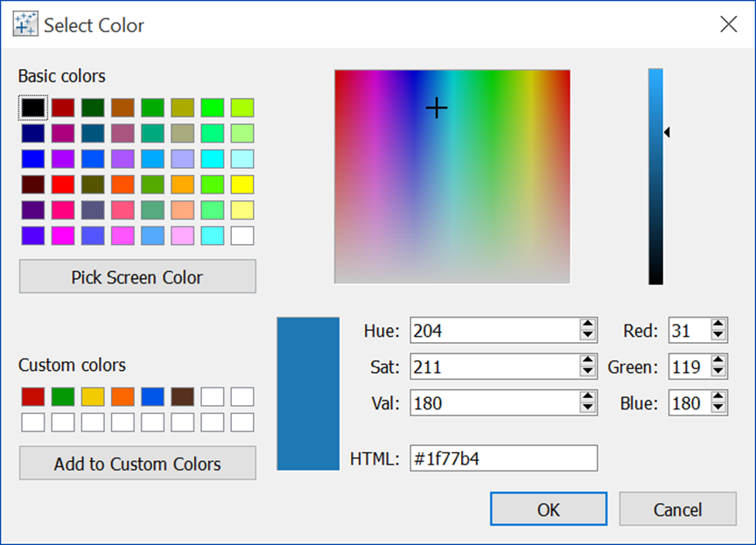
Task: Select the black basic color swatch
Action: pos(32,108)
